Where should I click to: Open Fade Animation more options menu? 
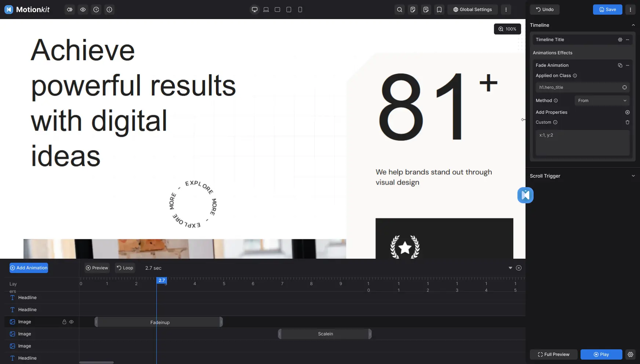pos(628,65)
